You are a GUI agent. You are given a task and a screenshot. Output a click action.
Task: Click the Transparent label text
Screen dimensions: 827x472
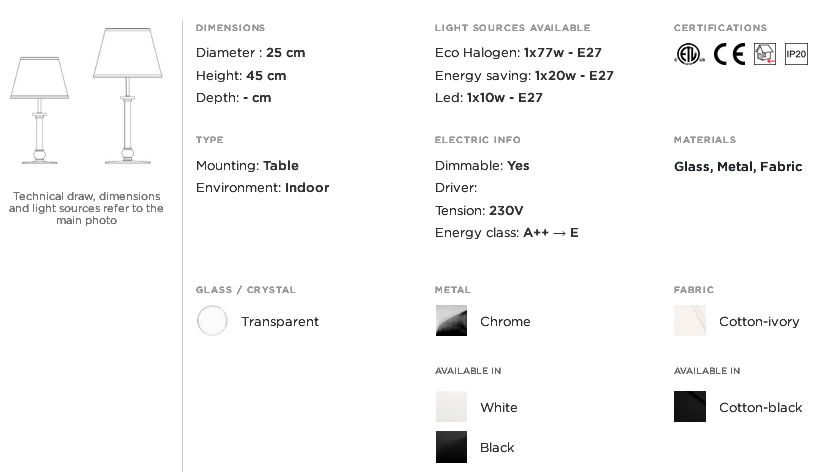point(280,322)
